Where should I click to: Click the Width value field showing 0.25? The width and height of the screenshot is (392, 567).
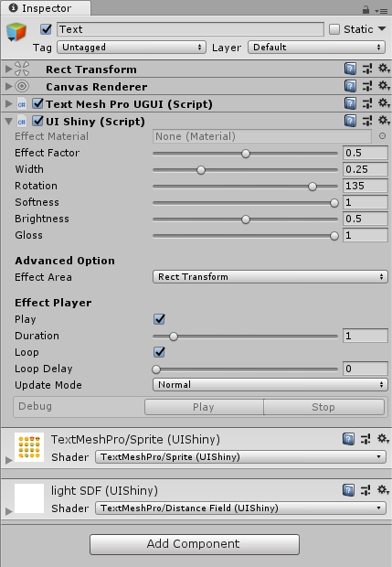(366, 169)
